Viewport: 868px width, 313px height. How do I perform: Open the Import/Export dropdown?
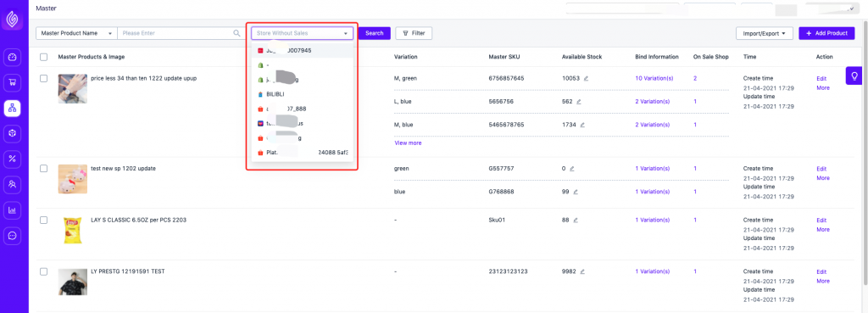[x=765, y=33]
